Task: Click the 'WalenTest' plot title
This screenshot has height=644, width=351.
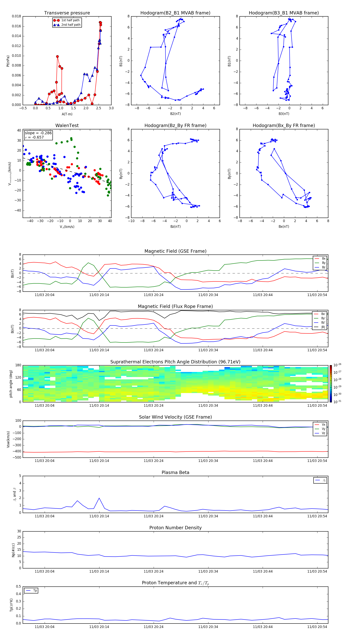Action: (x=67, y=125)
